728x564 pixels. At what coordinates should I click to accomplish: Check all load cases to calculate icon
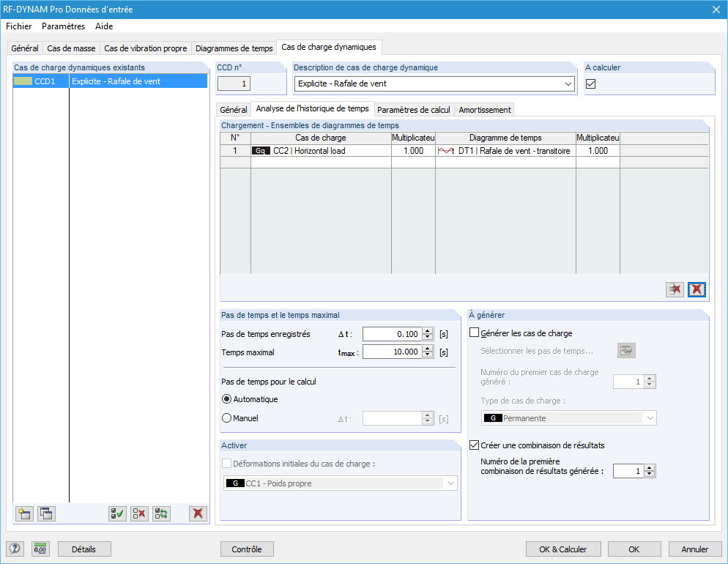tap(117, 513)
